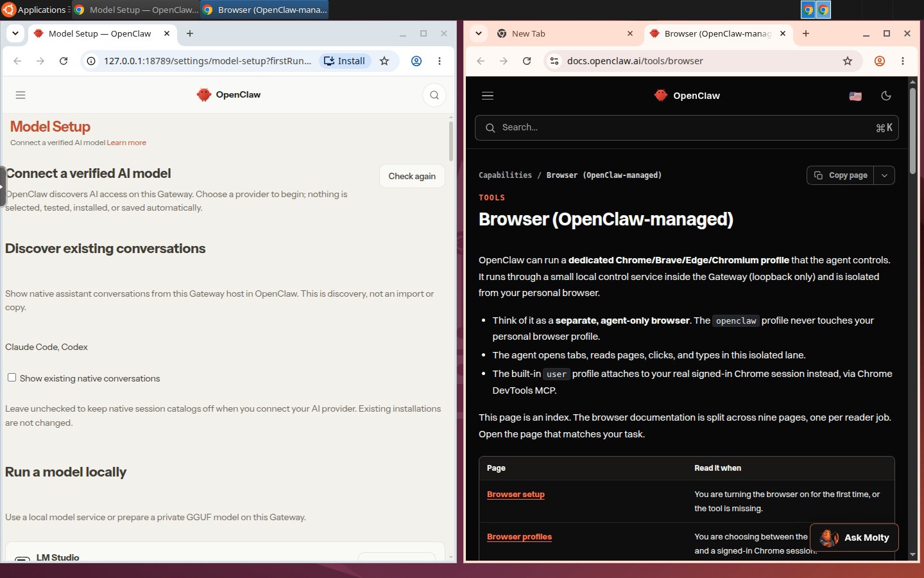Expand Copy page dropdown arrow
Viewport: 924px width, 578px height.
tap(884, 175)
